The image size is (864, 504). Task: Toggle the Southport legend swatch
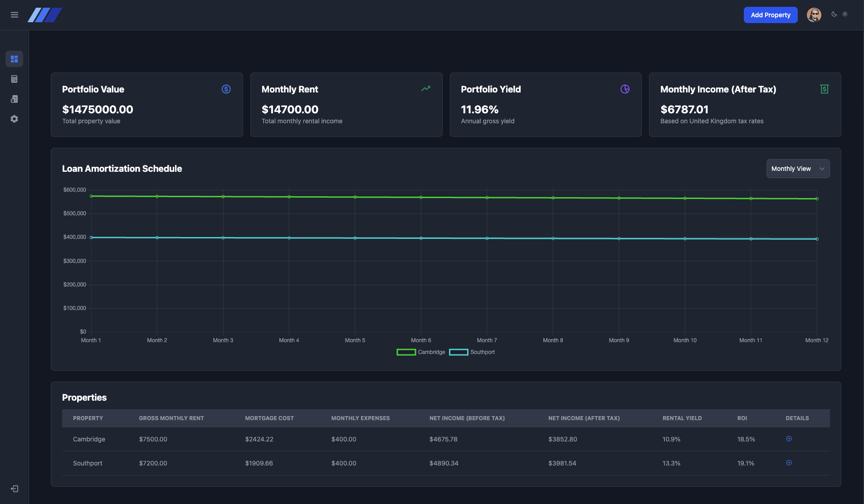click(459, 352)
